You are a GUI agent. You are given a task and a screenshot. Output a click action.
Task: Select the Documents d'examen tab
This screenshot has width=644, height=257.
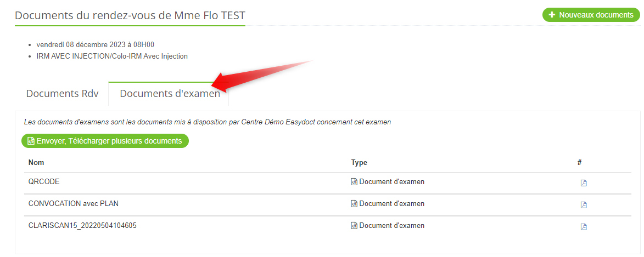pyautogui.click(x=170, y=94)
